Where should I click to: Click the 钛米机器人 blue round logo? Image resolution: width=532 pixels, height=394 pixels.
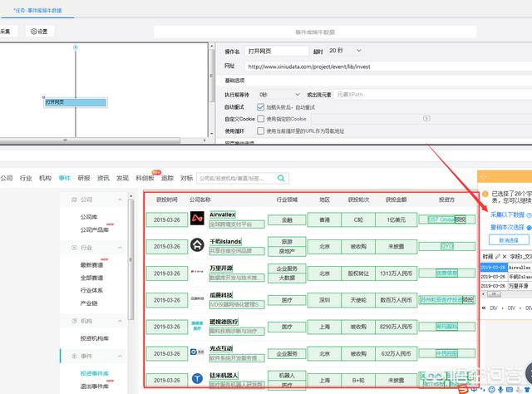197,378
